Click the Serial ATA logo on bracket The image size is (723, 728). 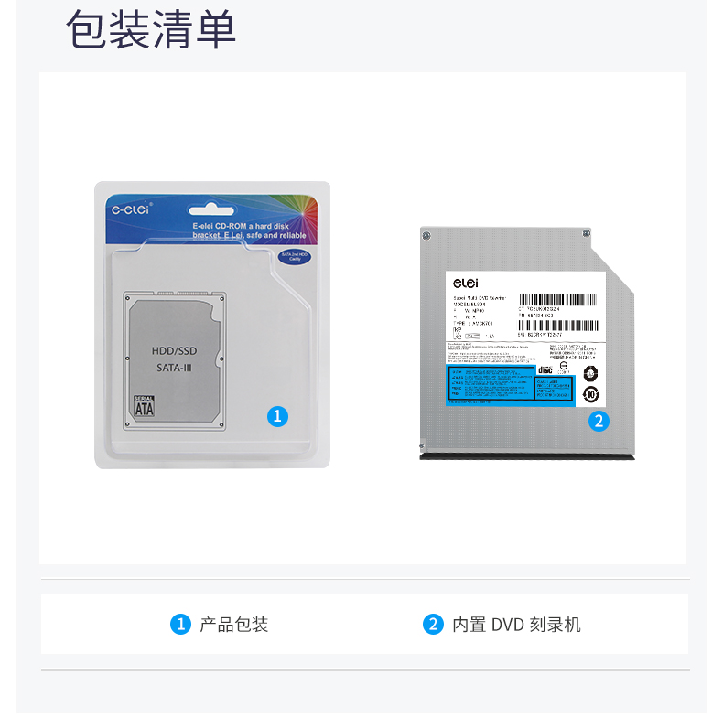point(144,406)
